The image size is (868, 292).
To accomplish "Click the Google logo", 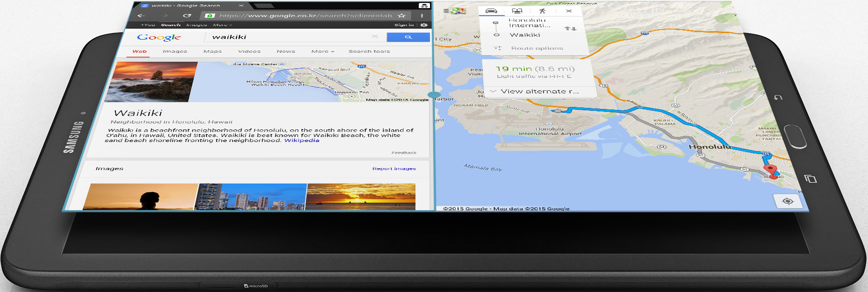I will coord(159,38).
